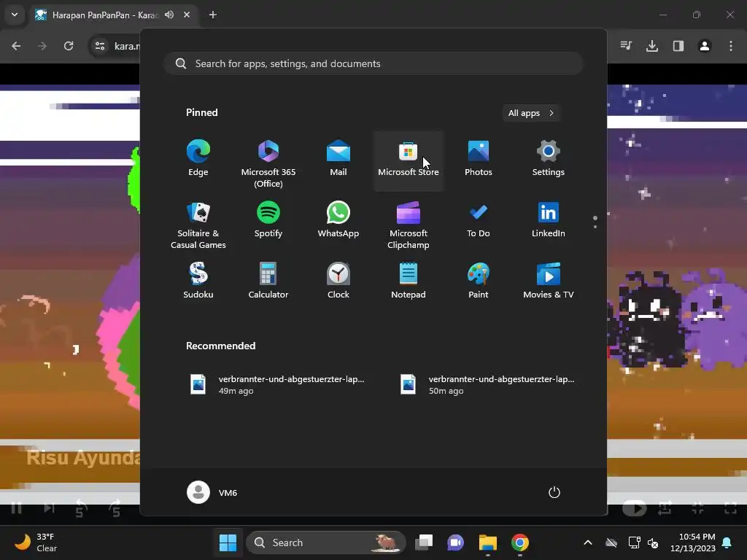747x560 pixels.
Task: Mute the tab via its speaker icon
Action: 169,15
